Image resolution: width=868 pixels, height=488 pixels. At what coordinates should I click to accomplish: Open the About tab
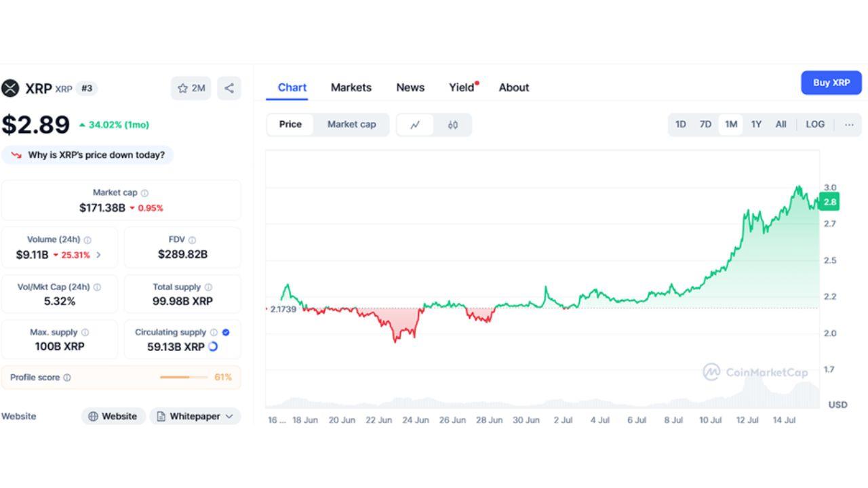(x=514, y=87)
